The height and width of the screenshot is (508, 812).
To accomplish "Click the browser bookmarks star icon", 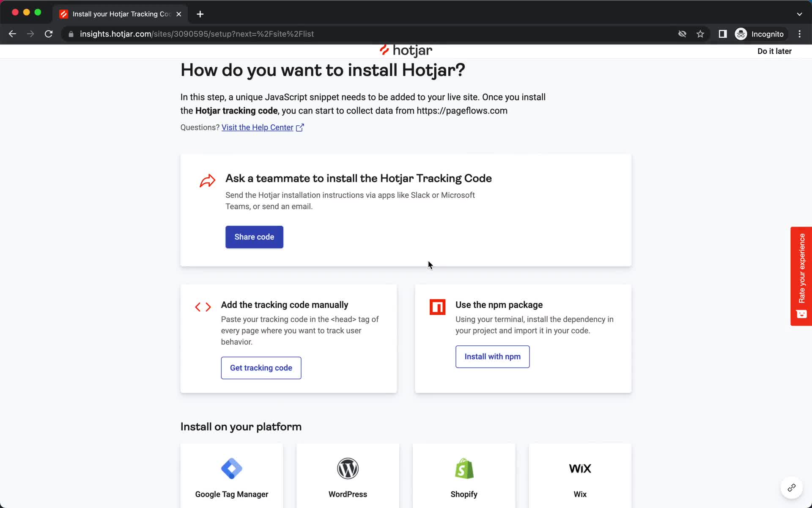I will point(700,34).
